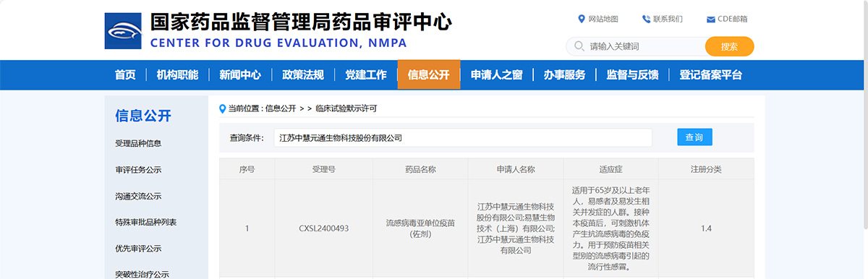Open the 机构职能 navigation menu
The image size is (868, 279).
[x=177, y=74]
